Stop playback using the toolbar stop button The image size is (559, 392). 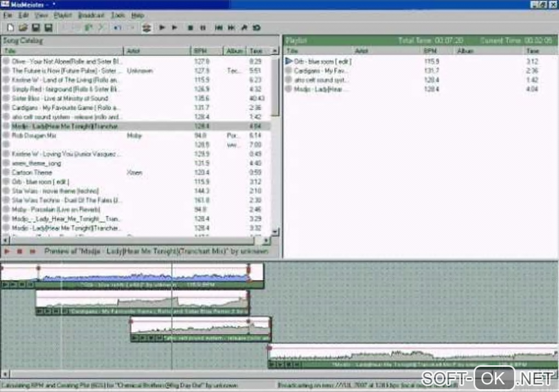tap(190, 28)
